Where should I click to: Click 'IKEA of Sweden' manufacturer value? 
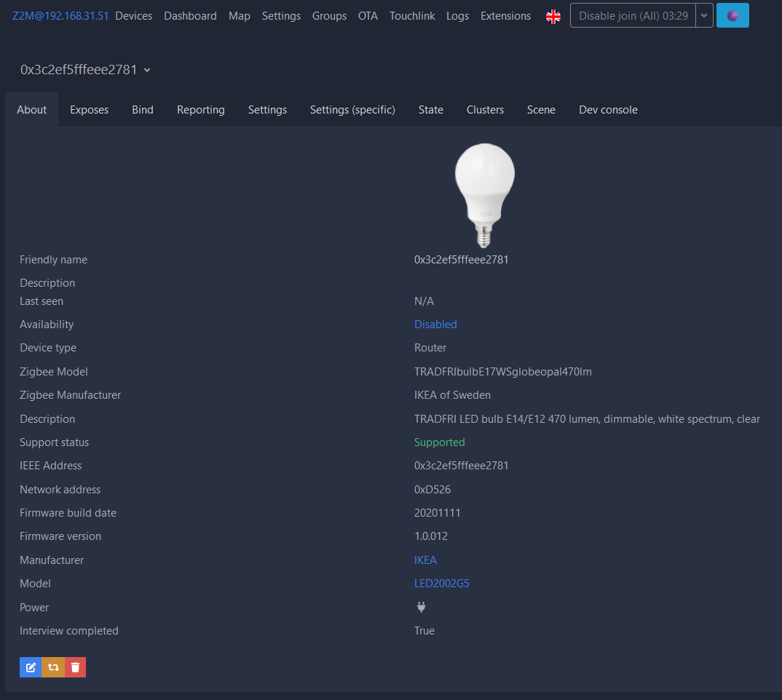pos(452,395)
